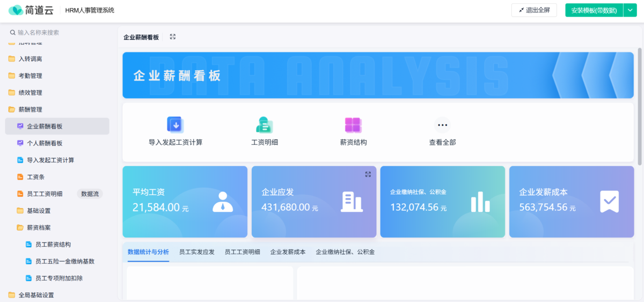The width and height of the screenshot is (644, 302).
Task: Click the form icon next to 导入发起工资计算 in sidebar
Action: point(20,160)
